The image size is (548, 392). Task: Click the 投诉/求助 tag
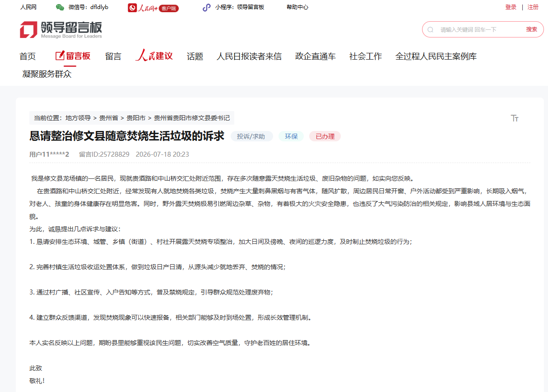click(x=251, y=136)
